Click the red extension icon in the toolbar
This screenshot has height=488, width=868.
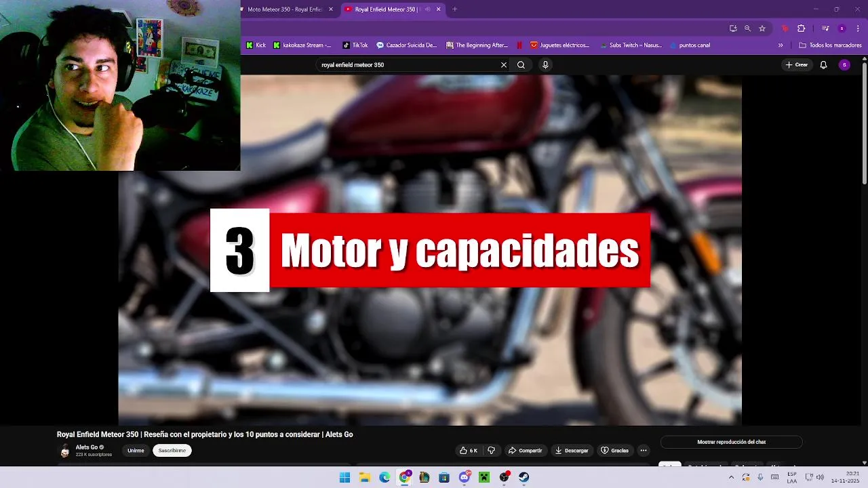pos(785,28)
